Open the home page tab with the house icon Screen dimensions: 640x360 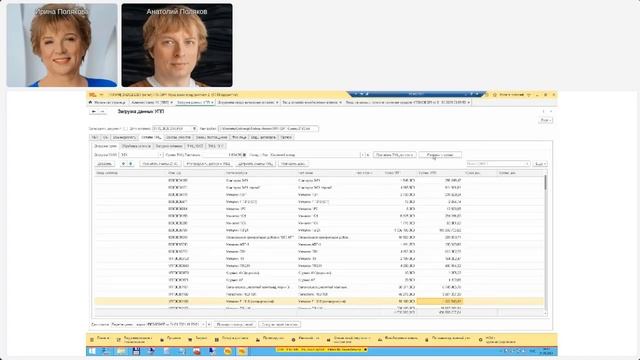click(x=107, y=102)
